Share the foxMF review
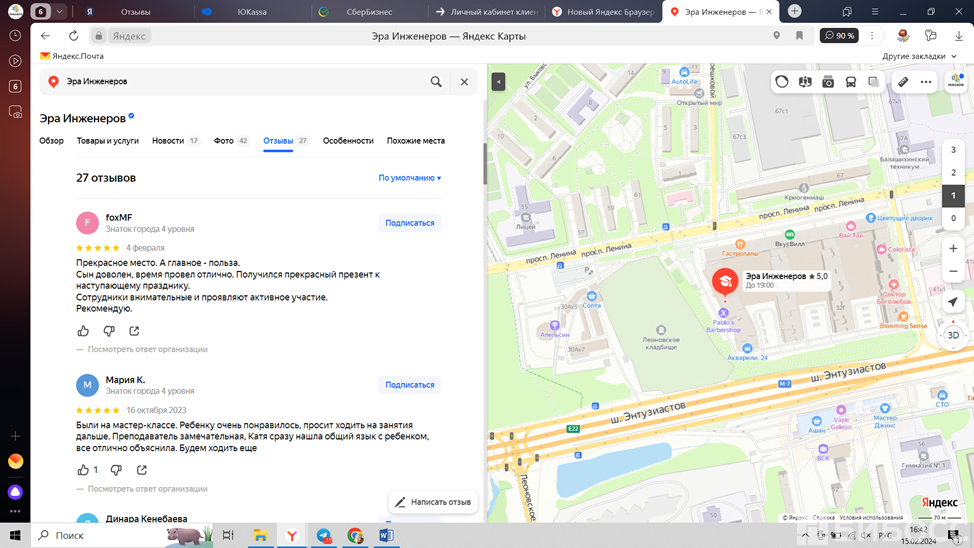974x548 pixels. pyautogui.click(x=134, y=331)
